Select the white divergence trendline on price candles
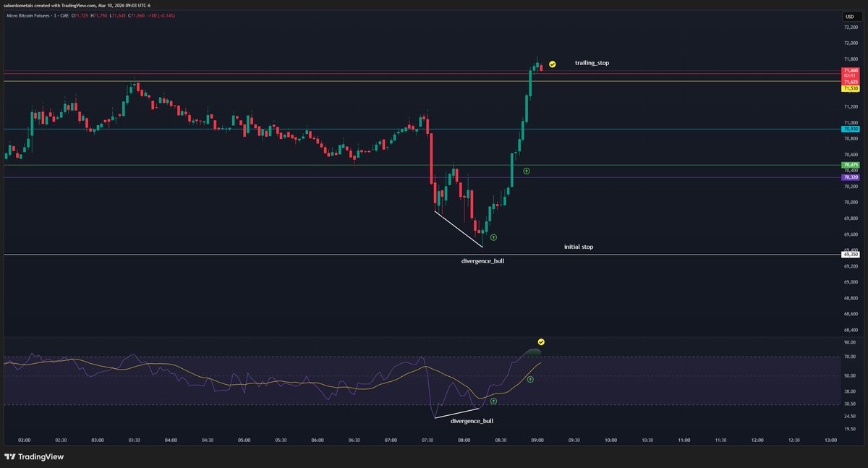Image resolution: width=868 pixels, height=468 pixels. click(459, 229)
